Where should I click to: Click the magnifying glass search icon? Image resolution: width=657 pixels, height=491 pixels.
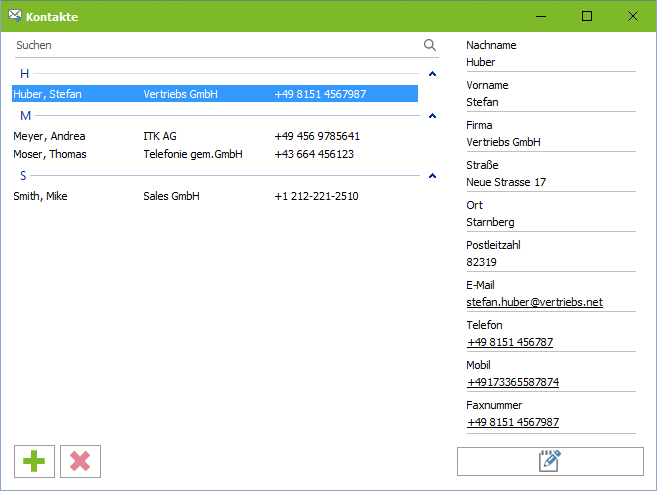pos(430,45)
